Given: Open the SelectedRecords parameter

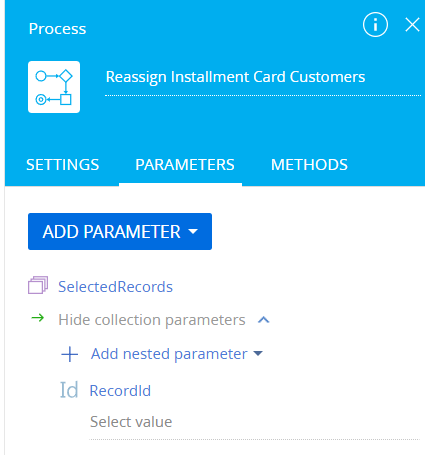Looking at the screenshot, I should point(115,287).
